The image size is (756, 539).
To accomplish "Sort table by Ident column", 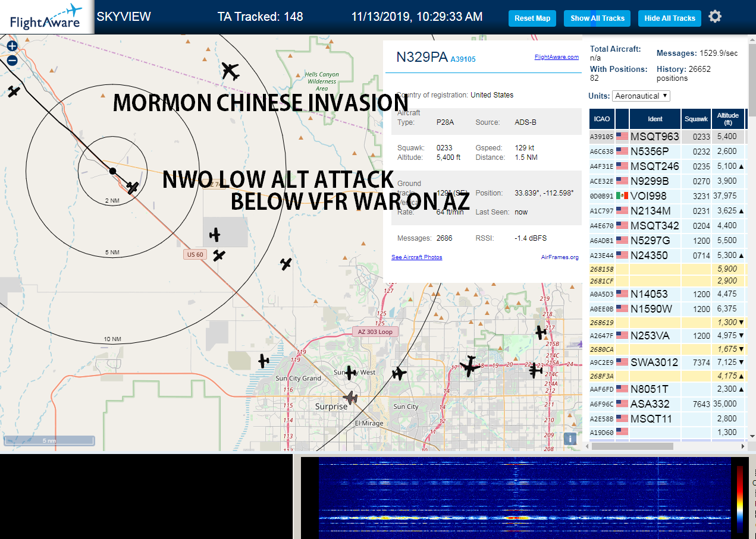I will [x=655, y=119].
